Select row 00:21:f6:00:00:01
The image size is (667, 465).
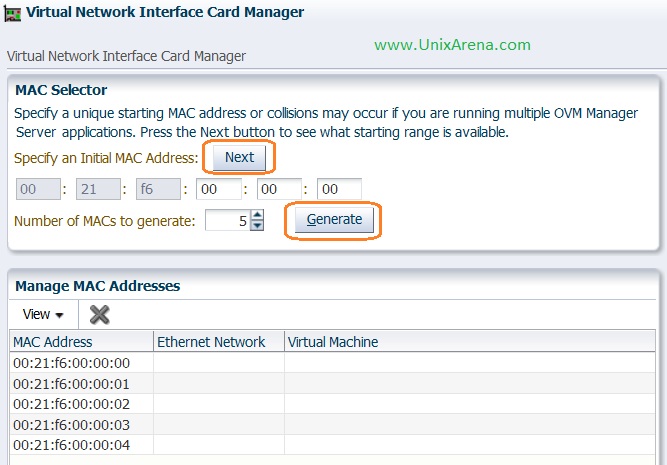[332, 384]
